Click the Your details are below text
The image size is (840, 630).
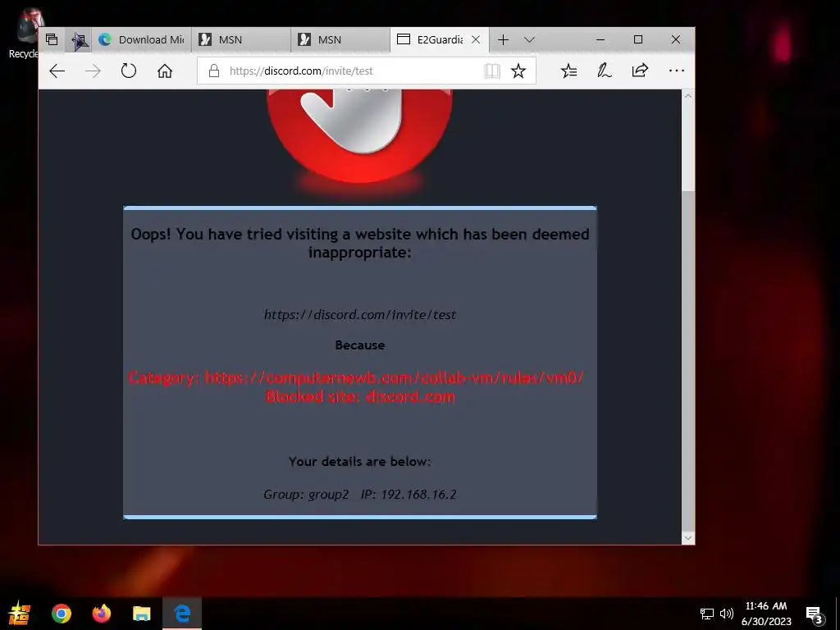point(360,461)
